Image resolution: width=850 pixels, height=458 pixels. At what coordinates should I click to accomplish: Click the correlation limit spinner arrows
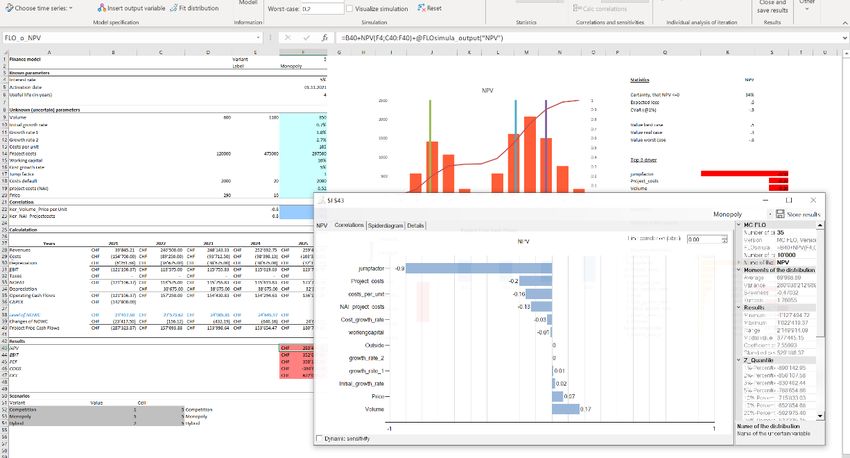pos(724,239)
